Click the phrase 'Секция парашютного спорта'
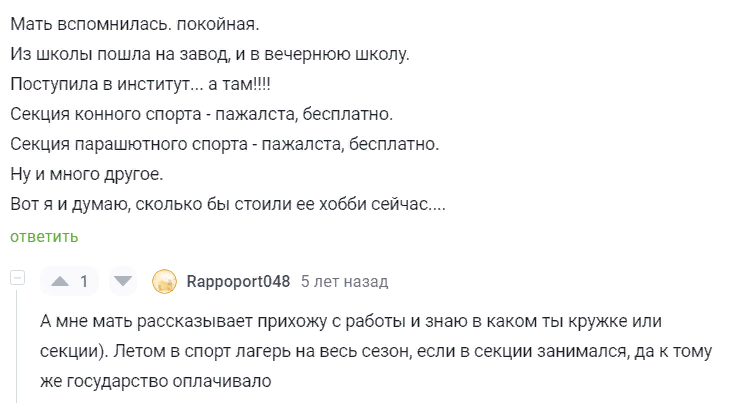Screen dimensions: 729x403 click(129, 144)
